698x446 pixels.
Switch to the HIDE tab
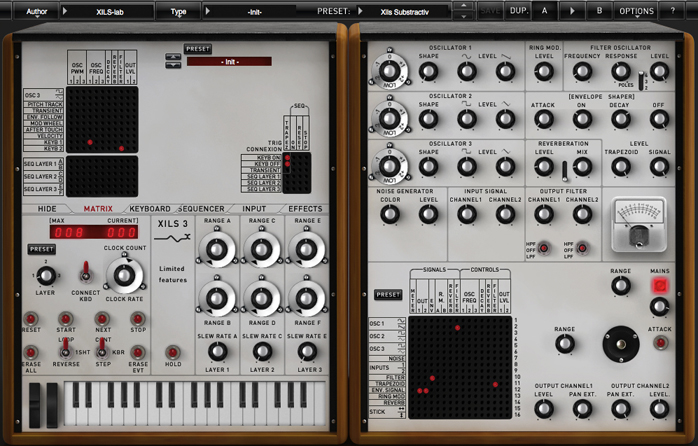click(x=47, y=209)
